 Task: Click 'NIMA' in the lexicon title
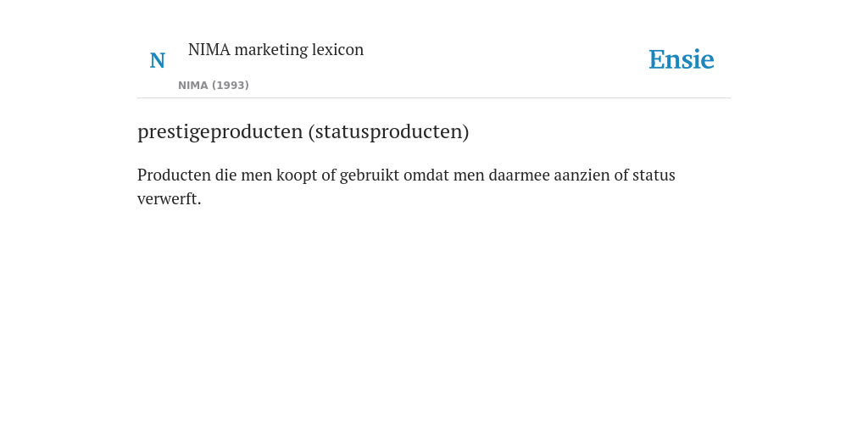click(209, 49)
